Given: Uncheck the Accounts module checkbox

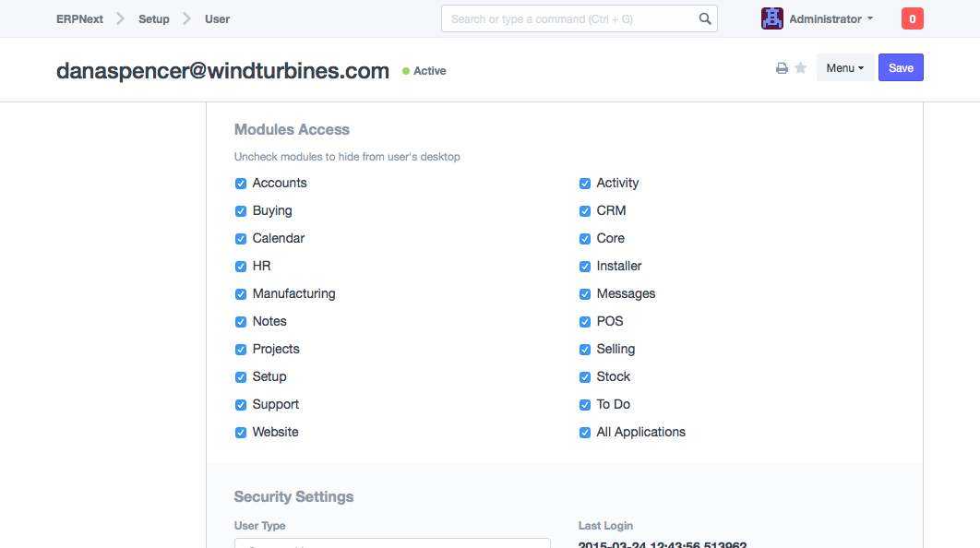Looking at the screenshot, I should click(x=241, y=184).
